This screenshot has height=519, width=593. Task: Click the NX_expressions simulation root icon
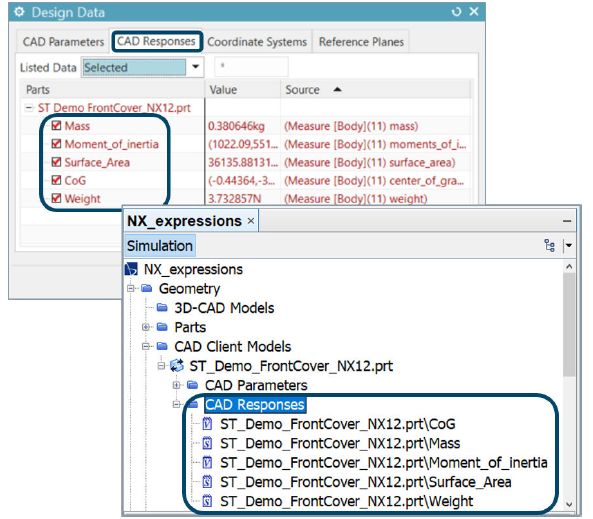pos(131,269)
